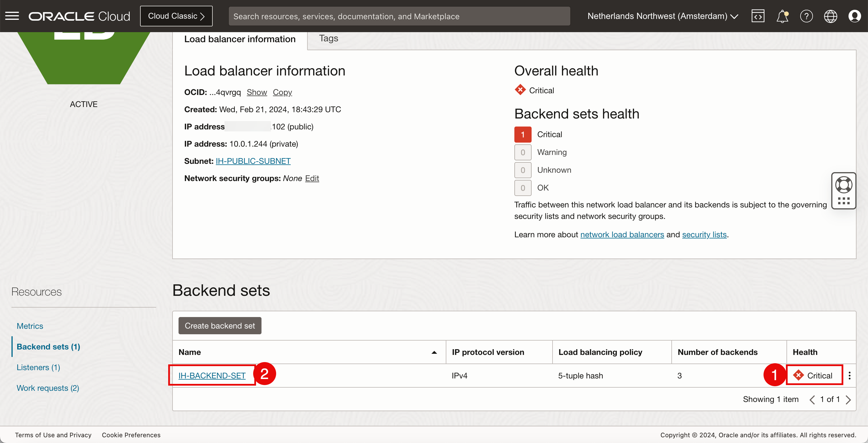Open the IH-BACKEND-SET link

point(212,375)
